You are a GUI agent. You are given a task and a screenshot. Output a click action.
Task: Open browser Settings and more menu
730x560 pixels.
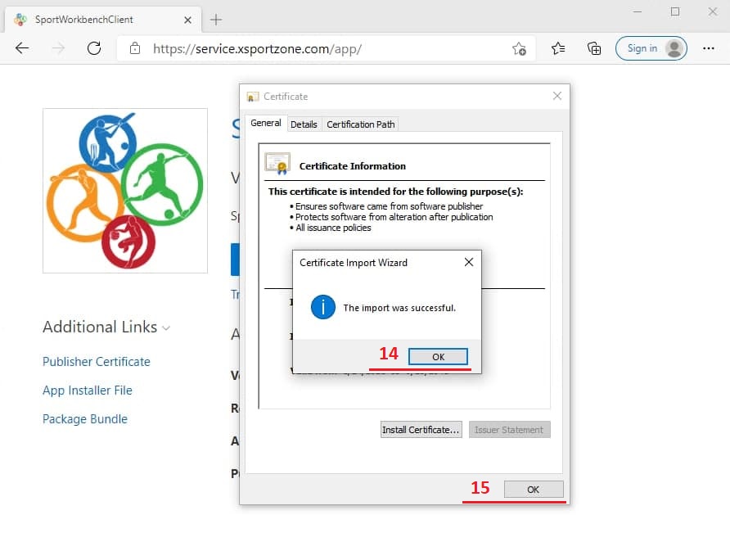(x=709, y=48)
